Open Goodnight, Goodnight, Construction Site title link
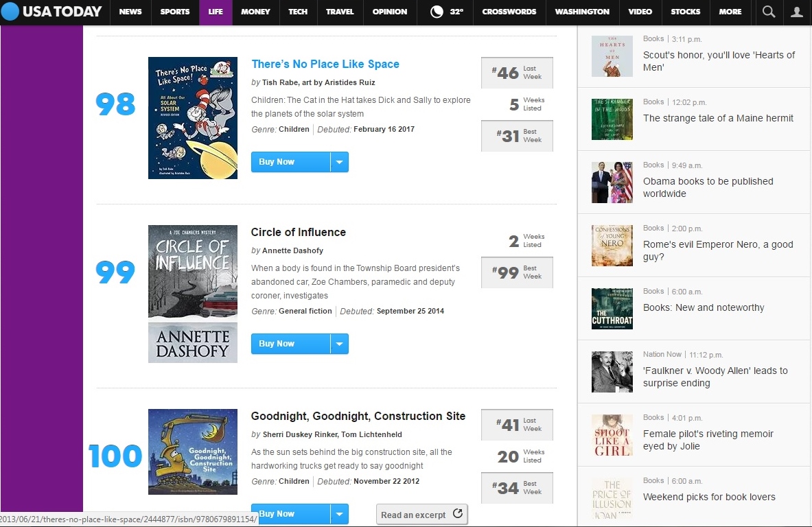Viewport: 812px width, 527px height. (358, 417)
